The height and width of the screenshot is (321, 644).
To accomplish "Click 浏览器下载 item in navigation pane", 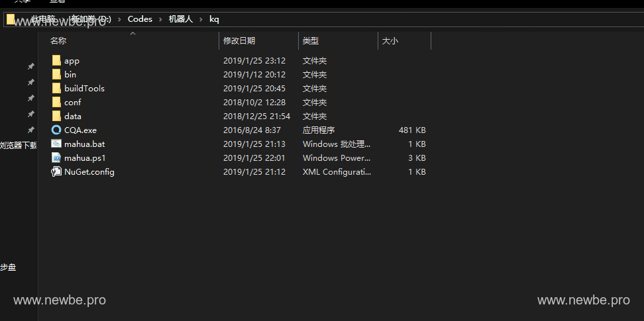I will pos(18,146).
